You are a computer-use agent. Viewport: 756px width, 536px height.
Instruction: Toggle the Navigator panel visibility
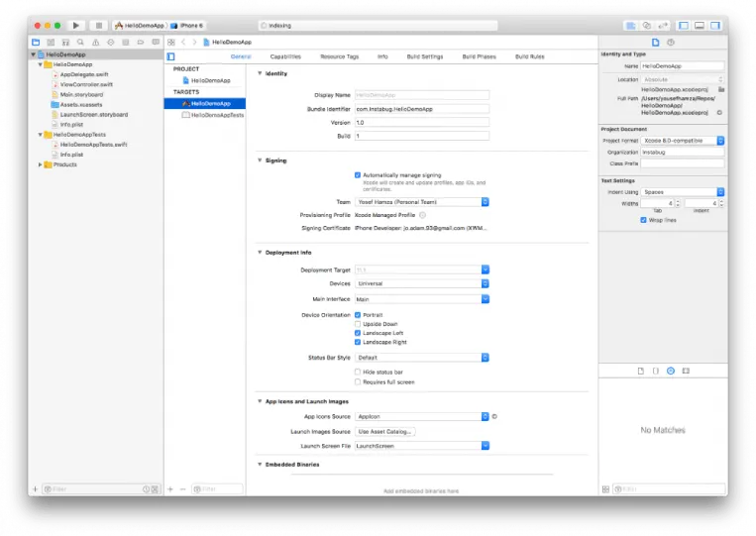684,26
